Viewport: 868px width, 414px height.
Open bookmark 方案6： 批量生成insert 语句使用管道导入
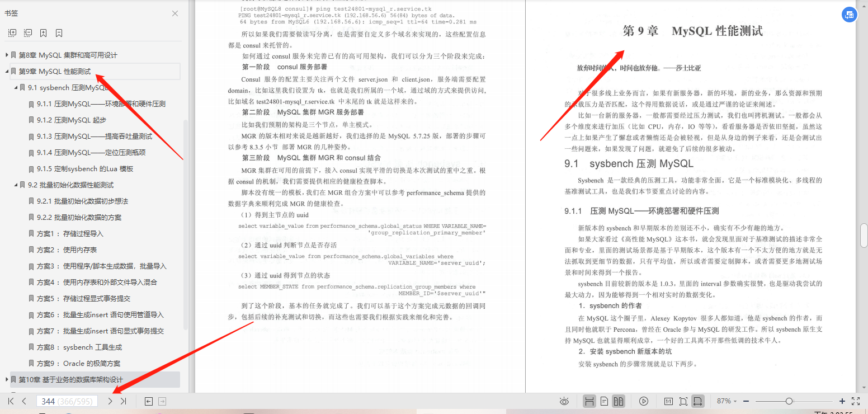[x=101, y=315]
